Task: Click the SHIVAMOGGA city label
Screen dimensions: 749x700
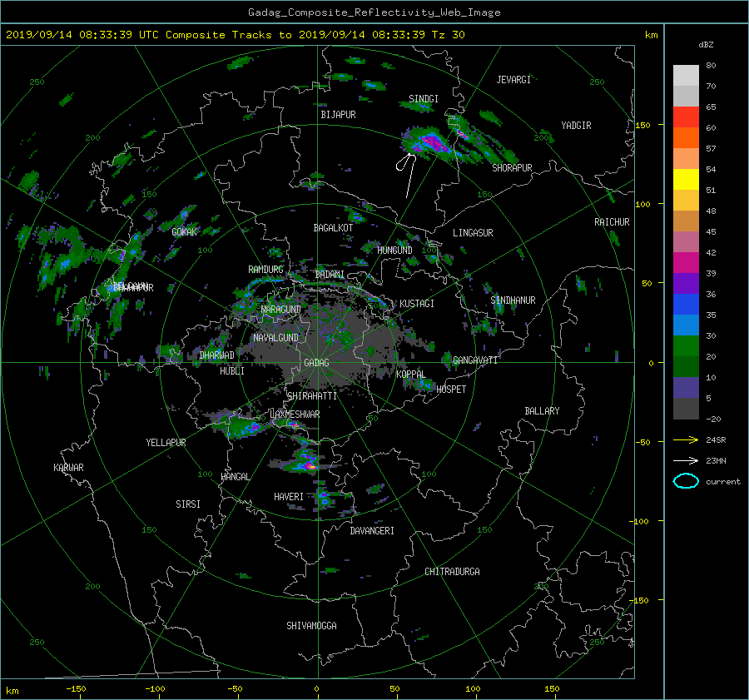Action: click(311, 625)
